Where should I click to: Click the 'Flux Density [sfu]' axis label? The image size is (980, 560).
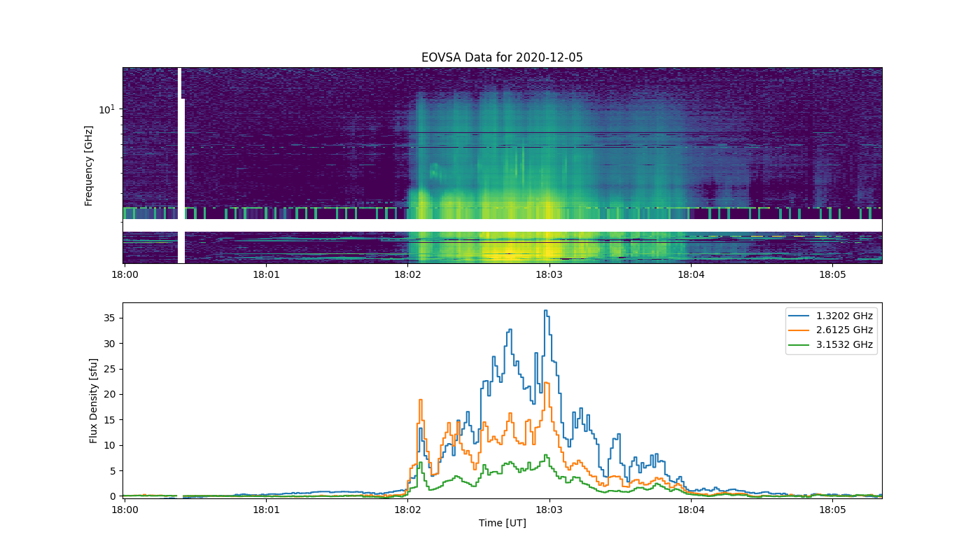click(93, 400)
